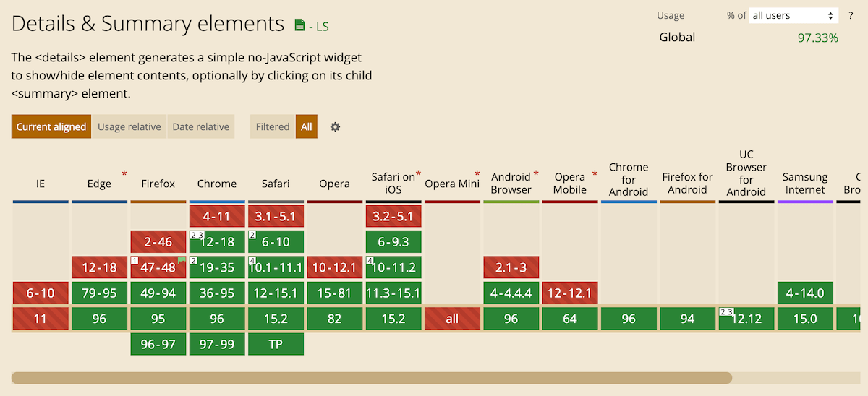Click the note marker on UC Browser 12.12
This screenshot has width=868, height=396.
pyautogui.click(x=727, y=311)
